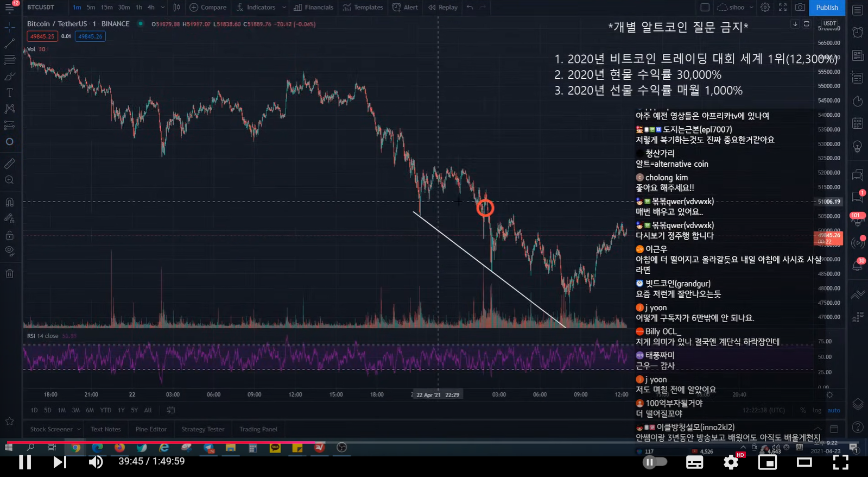Click buy price 49845.26 button
Viewport: 868px width, 477px height.
[x=90, y=36]
